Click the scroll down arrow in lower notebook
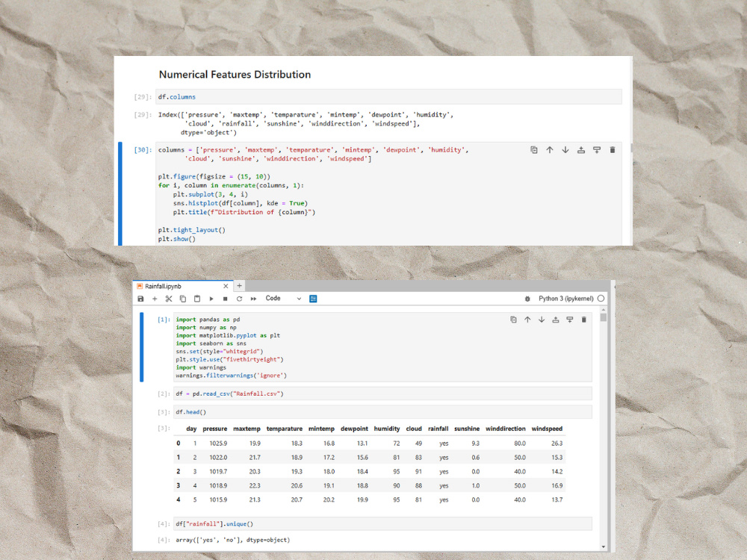747x560 pixels. (x=603, y=547)
